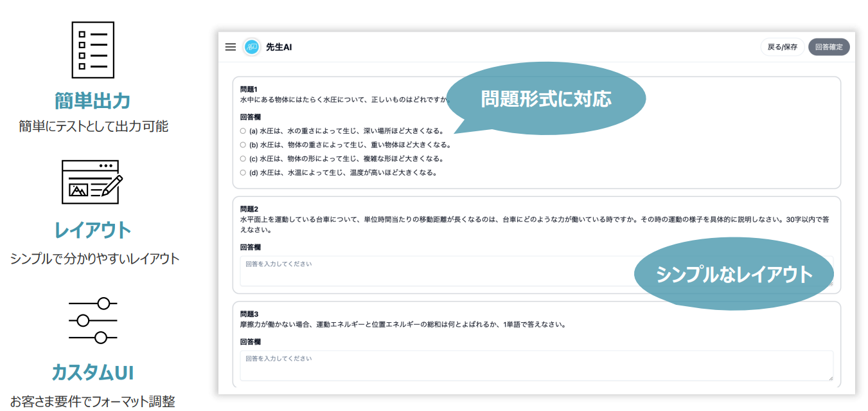Confirm answers with 回答確定 button
The width and height of the screenshot is (868, 411).
828,47
